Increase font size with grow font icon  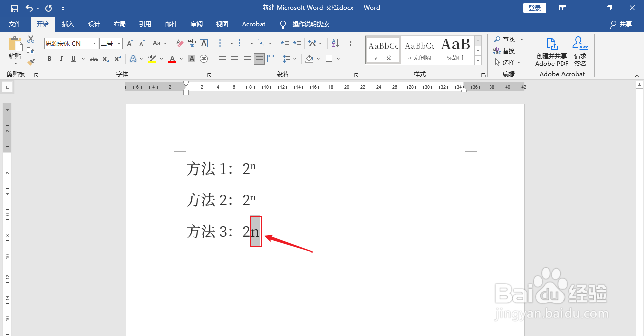[x=130, y=44]
